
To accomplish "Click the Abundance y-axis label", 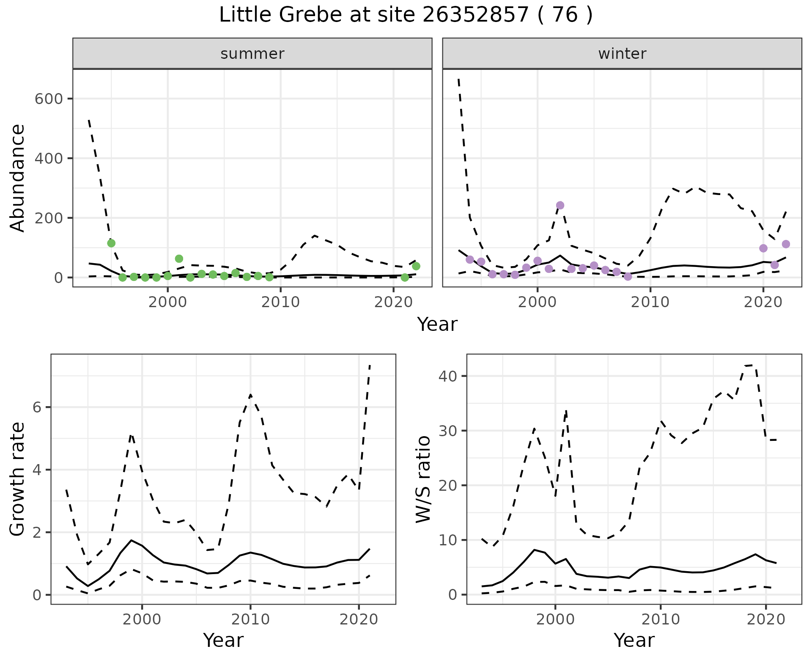I will [x=18, y=178].
